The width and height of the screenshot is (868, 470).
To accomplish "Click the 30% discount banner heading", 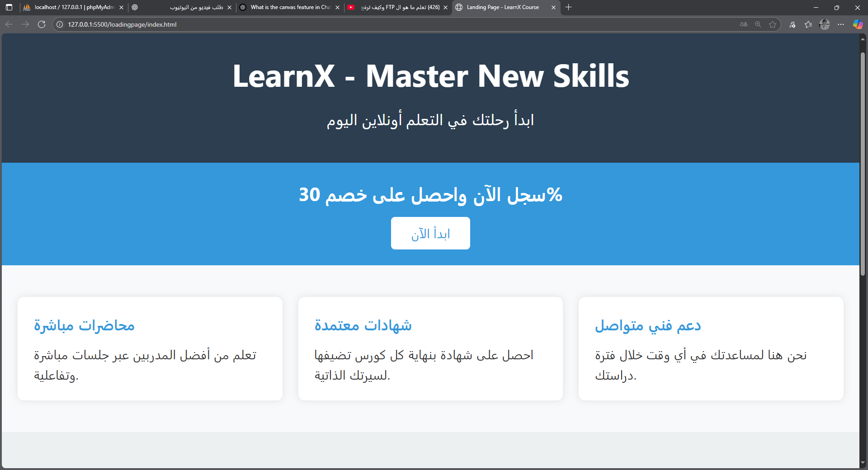I will pyautogui.click(x=430, y=195).
